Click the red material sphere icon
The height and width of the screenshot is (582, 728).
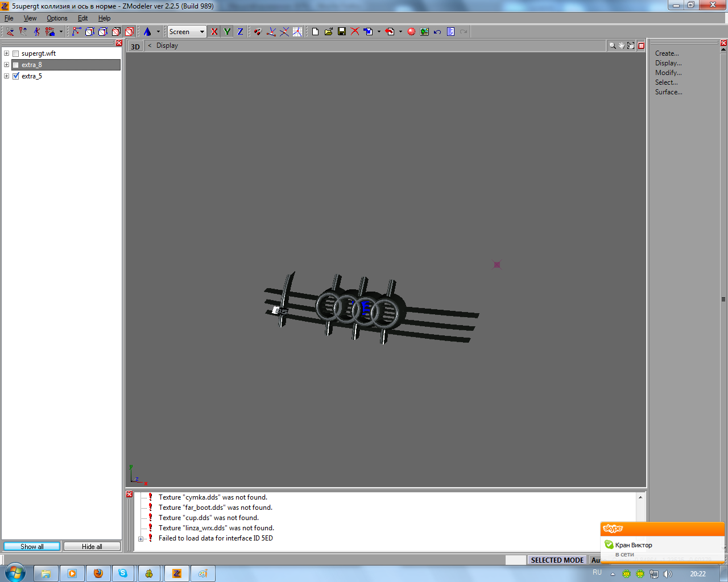click(x=411, y=32)
